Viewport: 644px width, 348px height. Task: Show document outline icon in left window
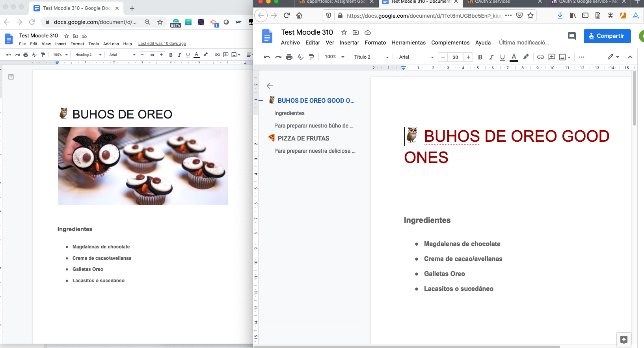(x=11, y=77)
